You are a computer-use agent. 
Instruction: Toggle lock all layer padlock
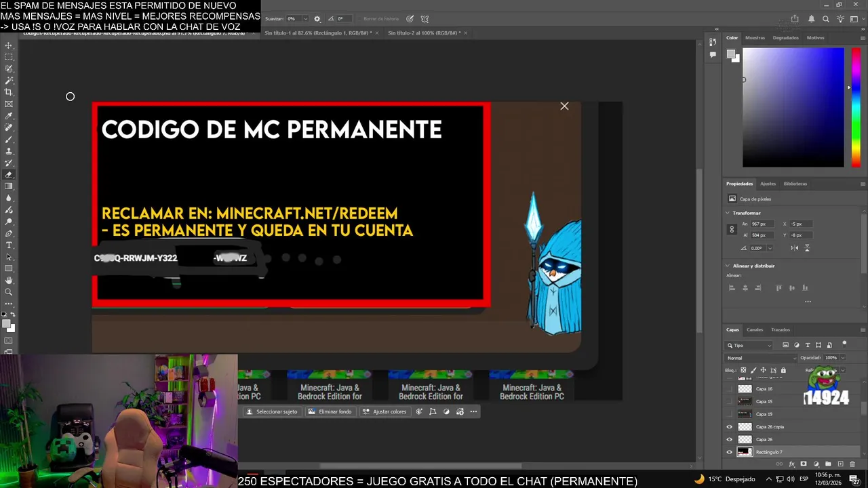point(783,370)
